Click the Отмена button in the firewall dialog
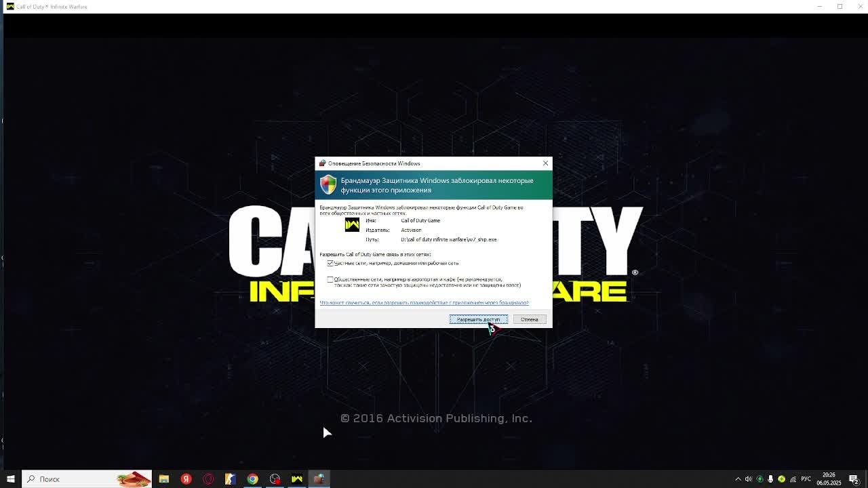Screen dimensions: 868x488 (530, 319)
